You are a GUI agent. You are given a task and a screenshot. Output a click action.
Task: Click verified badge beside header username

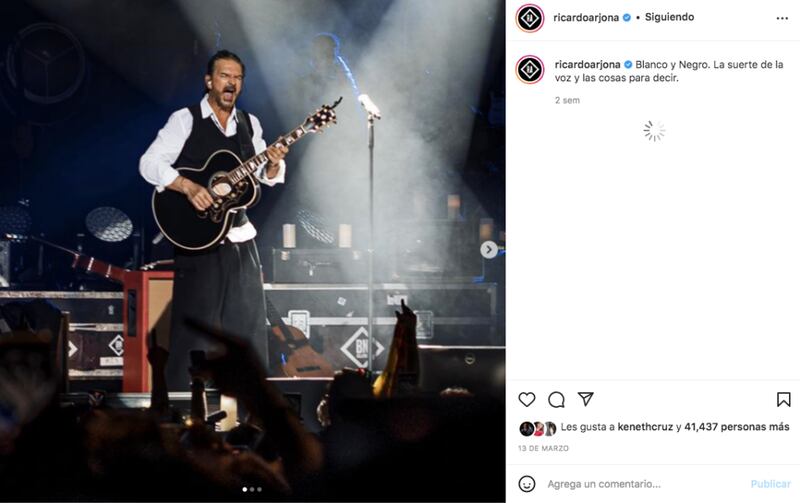(627, 17)
